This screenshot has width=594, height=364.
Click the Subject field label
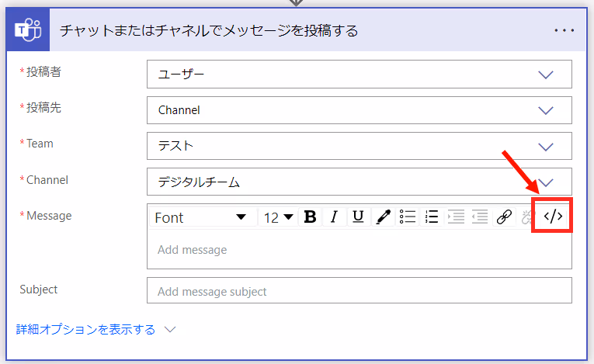coord(38,289)
